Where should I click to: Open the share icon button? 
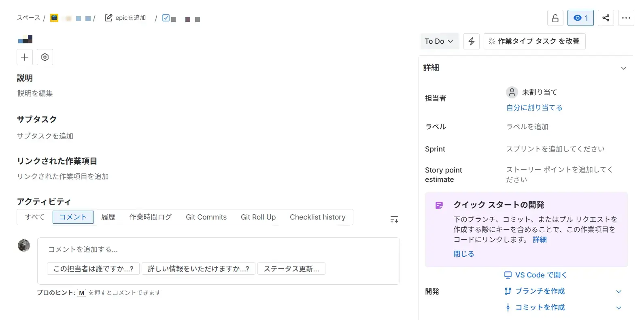606,18
